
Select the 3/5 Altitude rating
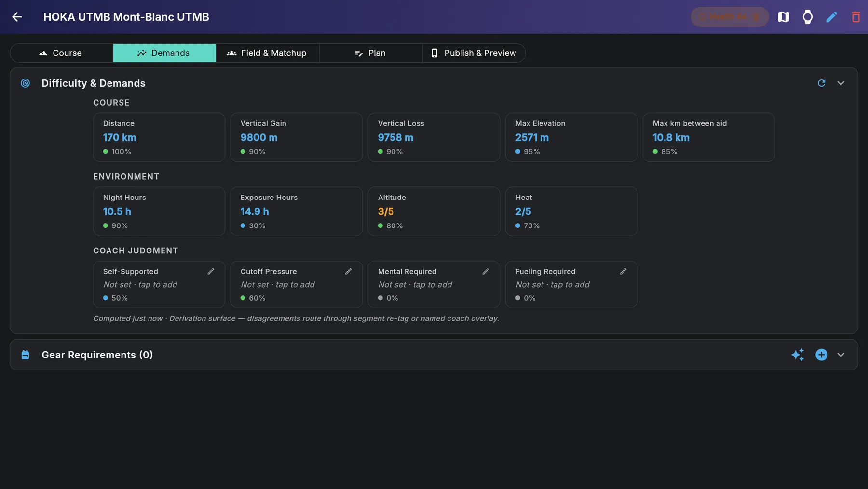pos(386,212)
